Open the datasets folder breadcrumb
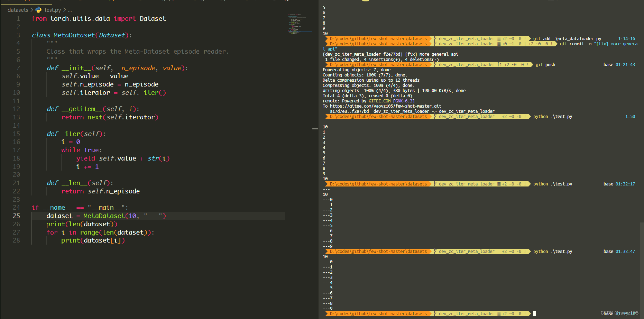The height and width of the screenshot is (319, 644). [x=18, y=10]
